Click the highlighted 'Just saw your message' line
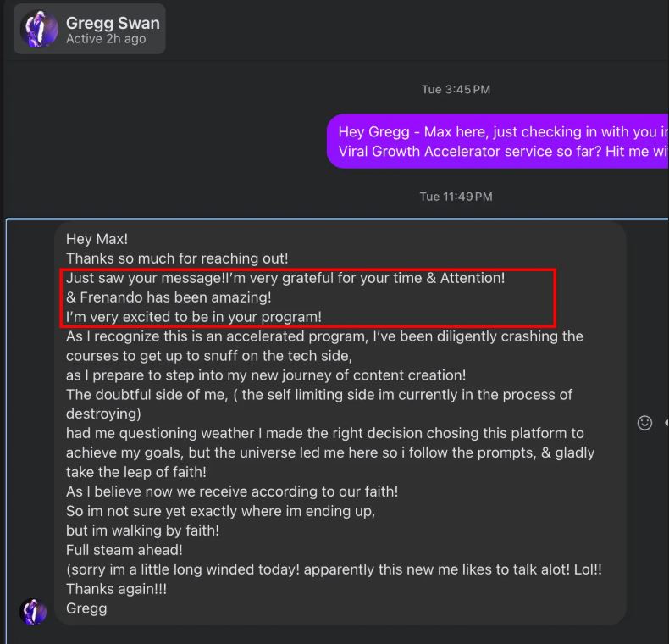The image size is (669, 644). click(x=285, y=278)
